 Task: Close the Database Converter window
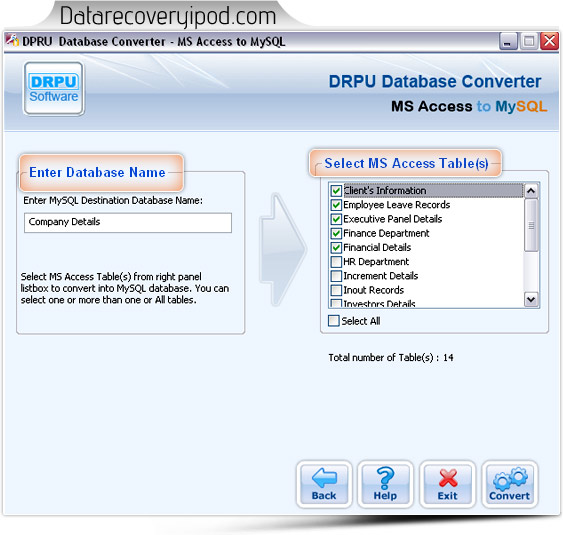click(x=549, y=41)
